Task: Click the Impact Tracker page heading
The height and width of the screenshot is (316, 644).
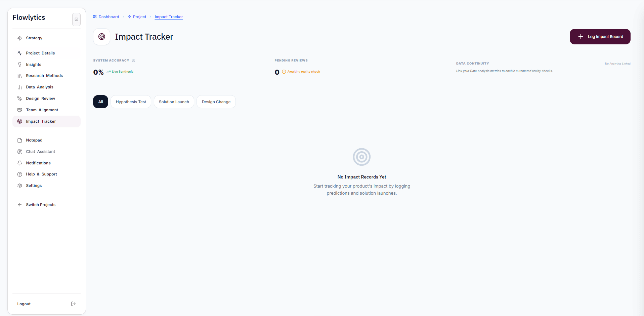Action: coord(144,37)
